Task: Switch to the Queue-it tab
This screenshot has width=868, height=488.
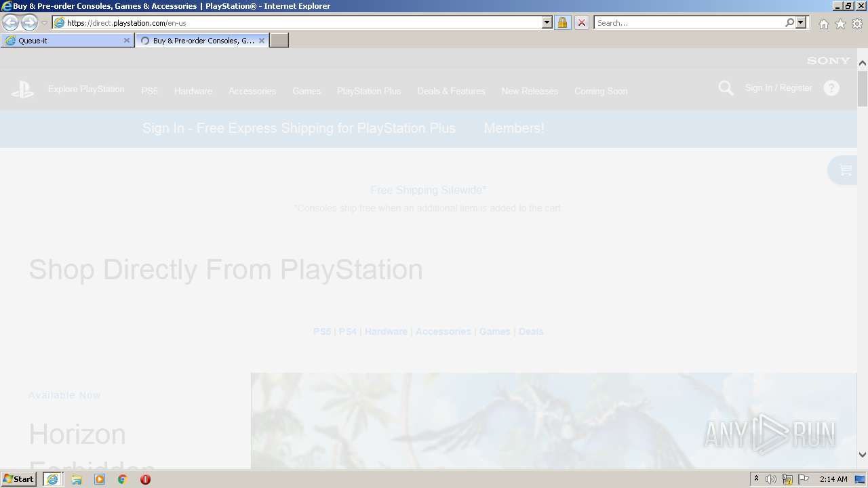Action: pyautogui.click(x=66, y=41)
